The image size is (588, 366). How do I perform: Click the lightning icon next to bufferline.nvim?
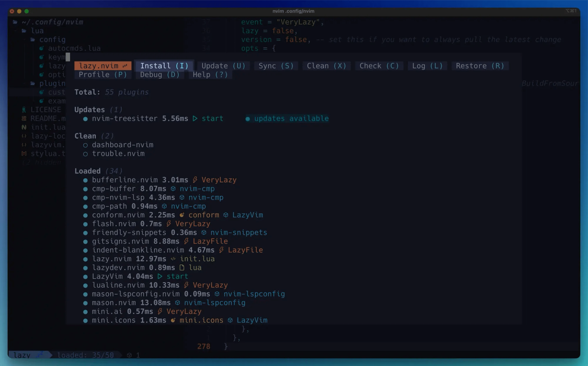click(195, 180)
